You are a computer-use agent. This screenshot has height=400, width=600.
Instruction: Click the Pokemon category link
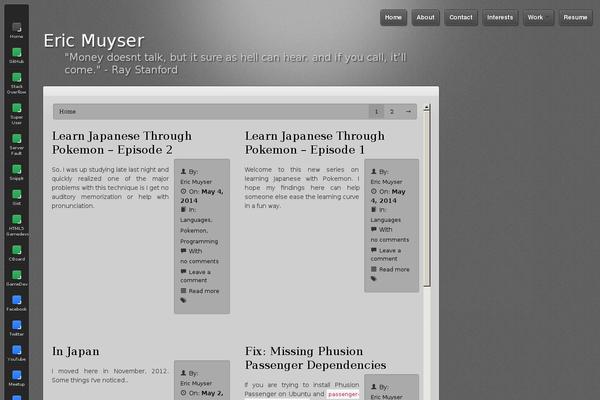click(194, 231)
